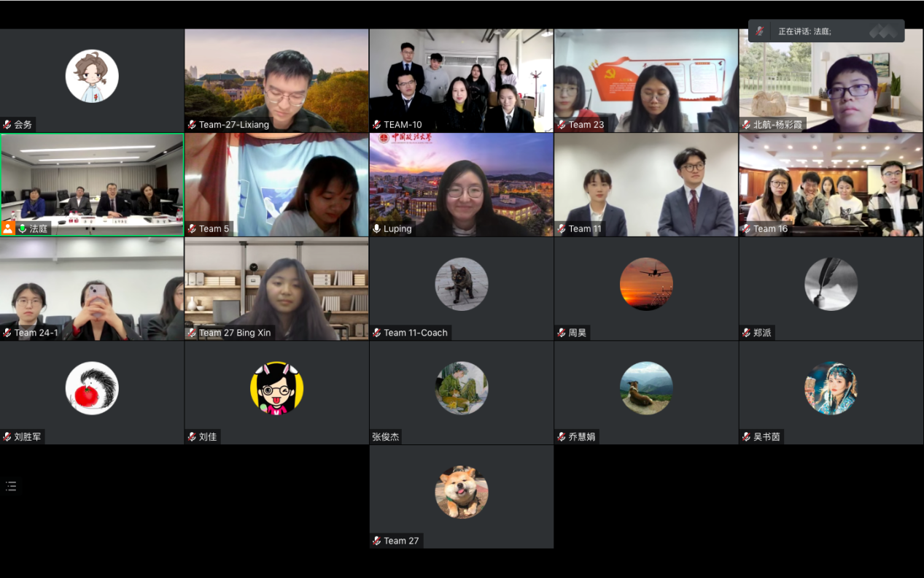The image size is (924, 578).
Task: Click the Team 27 Shiba dog avatar
Action: pyautogui.click(x=461, y=492)
